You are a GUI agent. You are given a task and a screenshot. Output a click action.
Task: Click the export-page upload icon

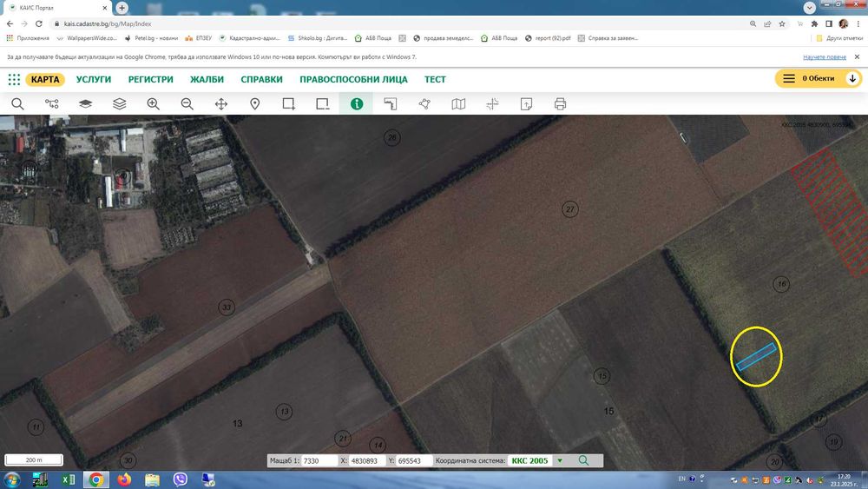527,104
